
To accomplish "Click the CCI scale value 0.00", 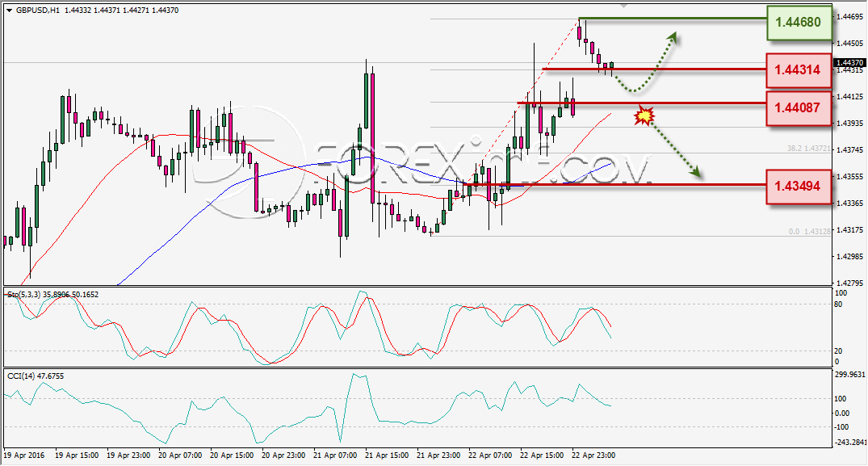I will (x=842, y=413).
